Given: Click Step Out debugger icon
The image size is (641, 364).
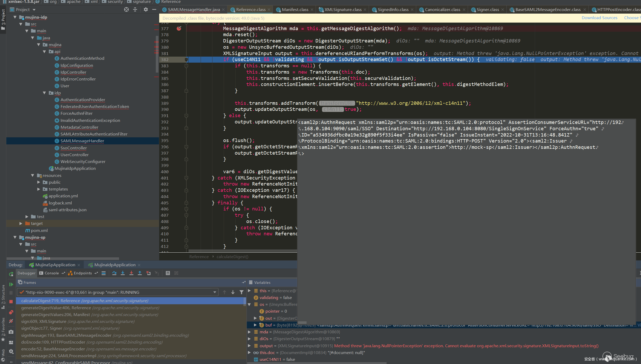Looking at the screenshot, I should pyautogui.click(x=140, y=273).
